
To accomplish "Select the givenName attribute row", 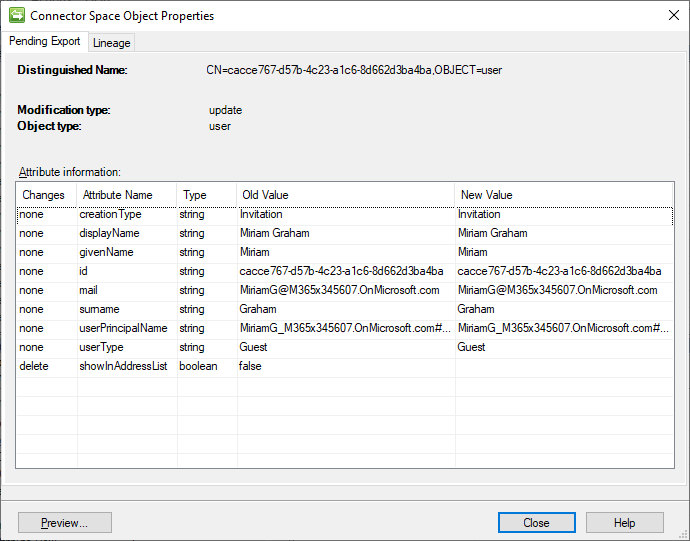I will click(x=345, y=252).
